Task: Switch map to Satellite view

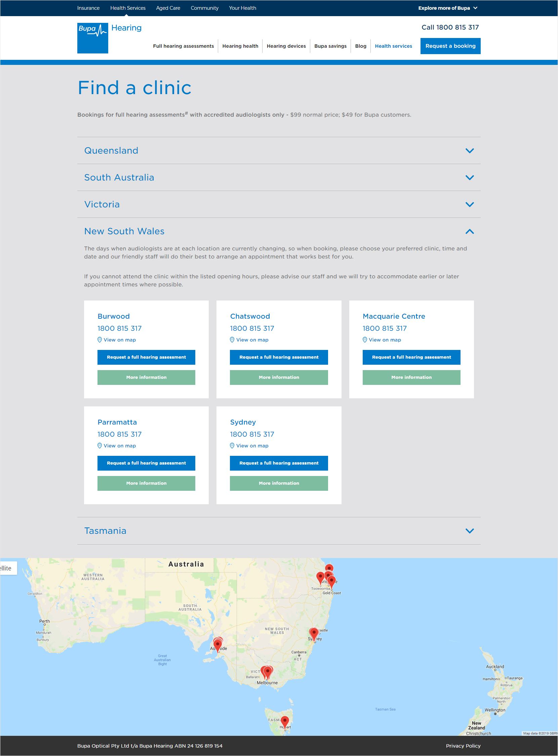Action: pos(8,568)
